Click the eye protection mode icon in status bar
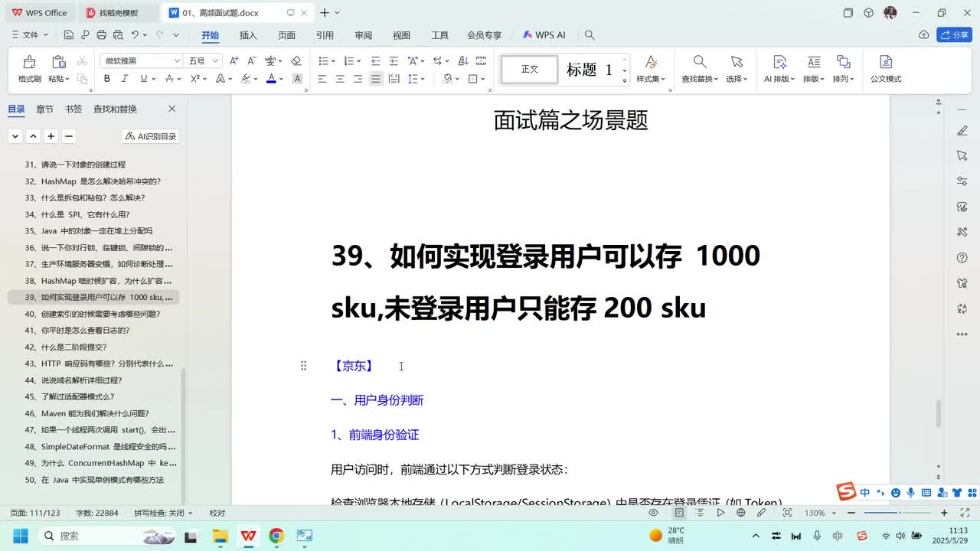Image resolution: width=980 pixels, height=551 pixels. tap(653, 513)
